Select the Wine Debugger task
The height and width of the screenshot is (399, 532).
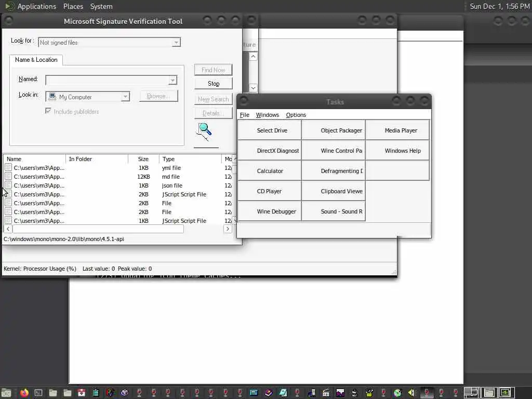[x=270, y=211]
